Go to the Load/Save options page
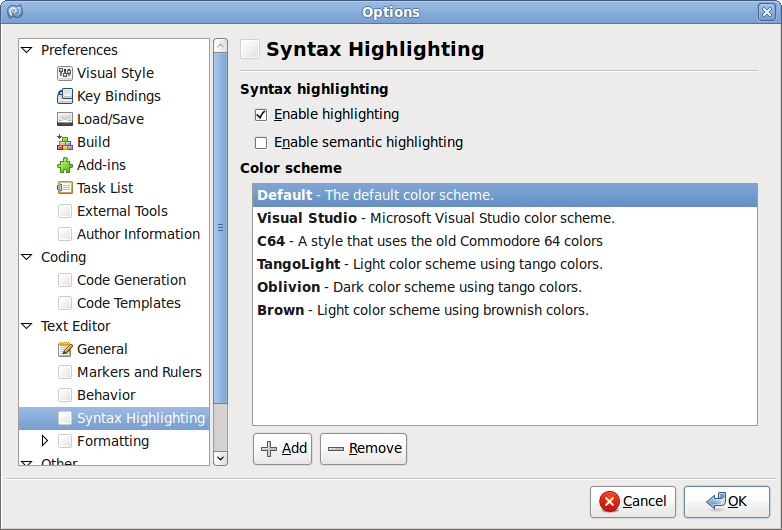Image resolution: width=782 pixels, height=530 pixels. pos(110,119)
